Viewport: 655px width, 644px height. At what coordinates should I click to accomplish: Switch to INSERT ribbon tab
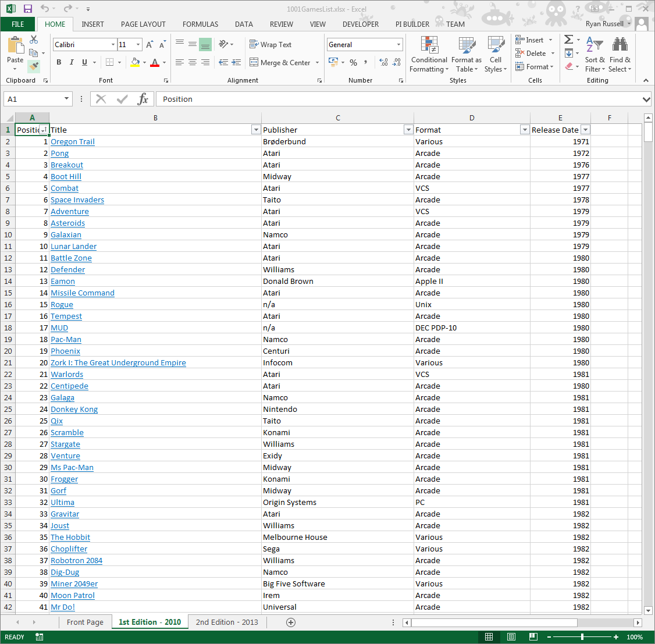pyautogui.click(x=92, y=24)
